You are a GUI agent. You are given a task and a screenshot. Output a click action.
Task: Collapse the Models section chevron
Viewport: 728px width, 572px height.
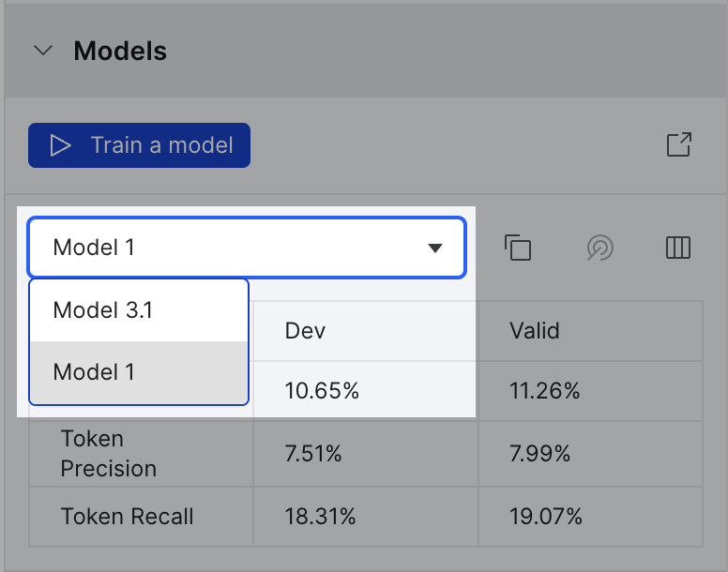pos(43,50)
